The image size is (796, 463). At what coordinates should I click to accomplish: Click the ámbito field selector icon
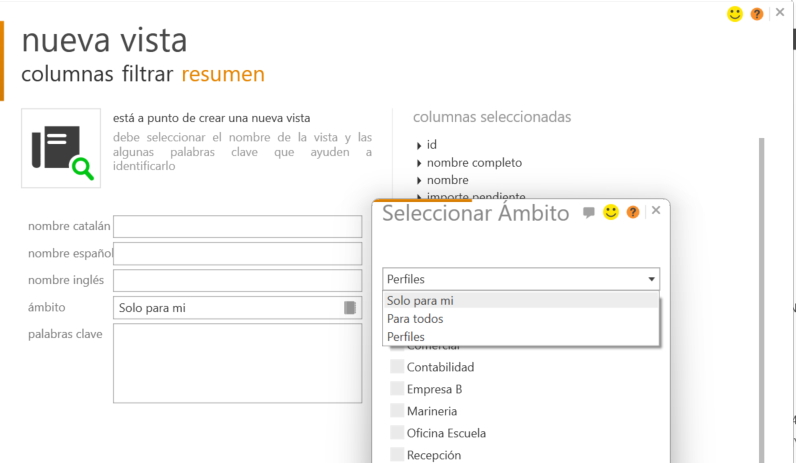tap(350, 308)
